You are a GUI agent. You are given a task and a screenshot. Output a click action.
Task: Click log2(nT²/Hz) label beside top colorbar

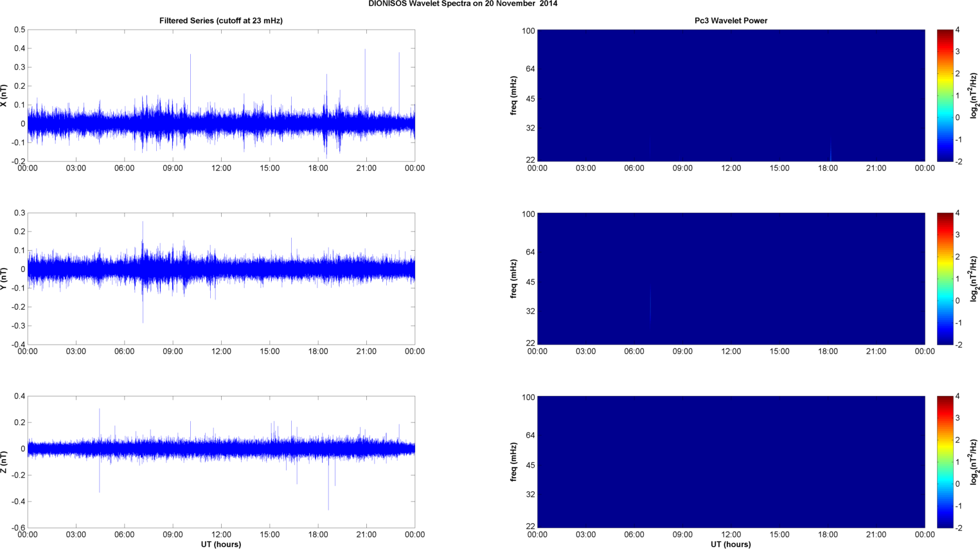974,96
